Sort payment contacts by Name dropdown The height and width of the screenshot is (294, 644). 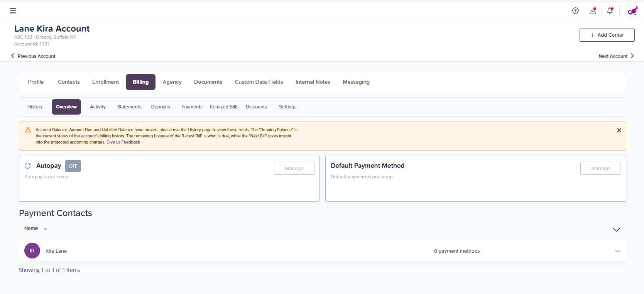pos(35,228)
